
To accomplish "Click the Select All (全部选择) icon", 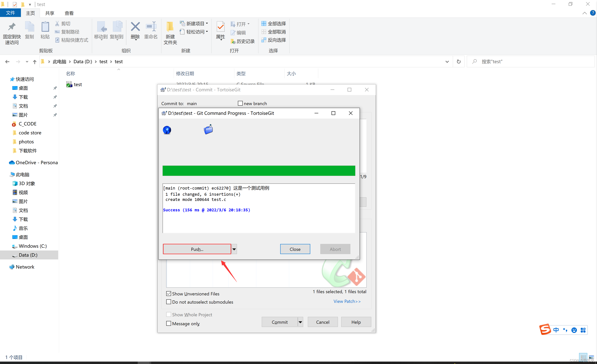I will click(264, 23).
